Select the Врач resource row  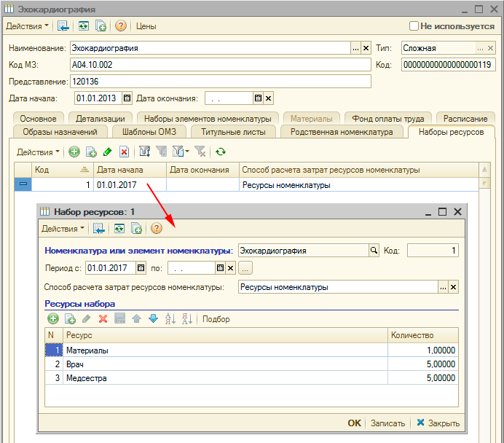[x=218, y=364]
